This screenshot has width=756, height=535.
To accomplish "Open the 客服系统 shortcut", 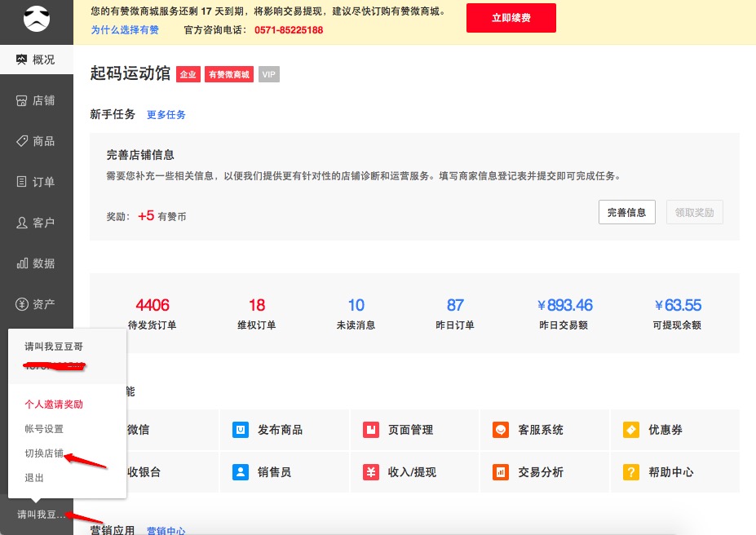I will click(545, 430).
